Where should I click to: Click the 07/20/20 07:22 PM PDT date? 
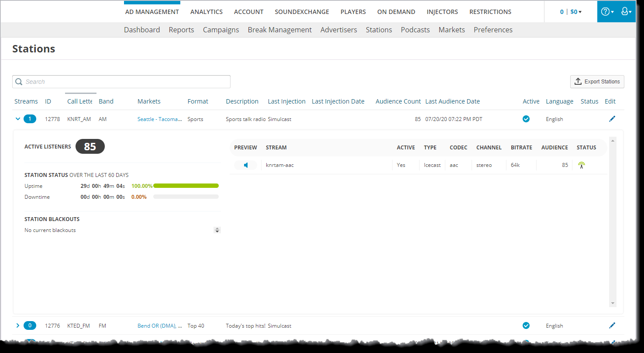[454, 119]
